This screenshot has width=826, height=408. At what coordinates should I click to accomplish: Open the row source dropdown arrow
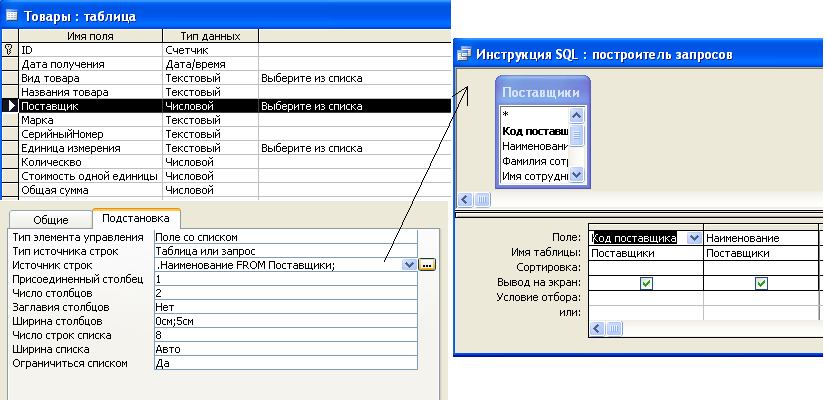pyautogui.click(x=409, y=265)
